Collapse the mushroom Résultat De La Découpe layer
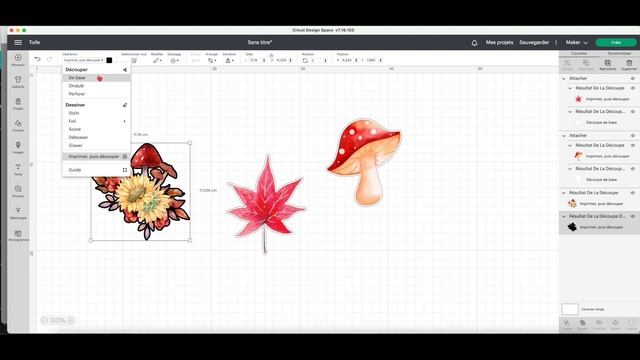This screenshot has width=640, height=360. (570, 145)
